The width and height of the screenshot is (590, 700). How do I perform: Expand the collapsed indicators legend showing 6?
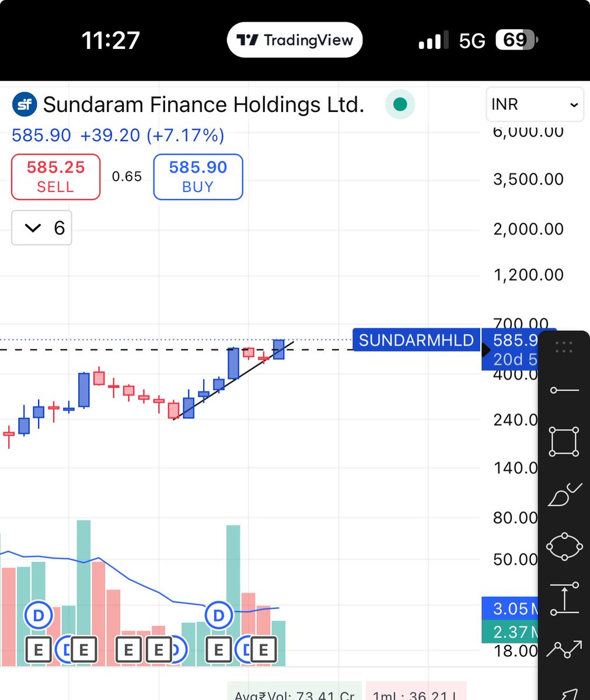click(x=41, y=228)
